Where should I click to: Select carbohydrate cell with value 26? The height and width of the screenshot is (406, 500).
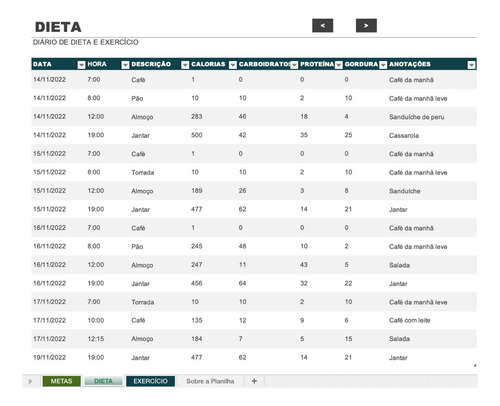click(242, 191)
